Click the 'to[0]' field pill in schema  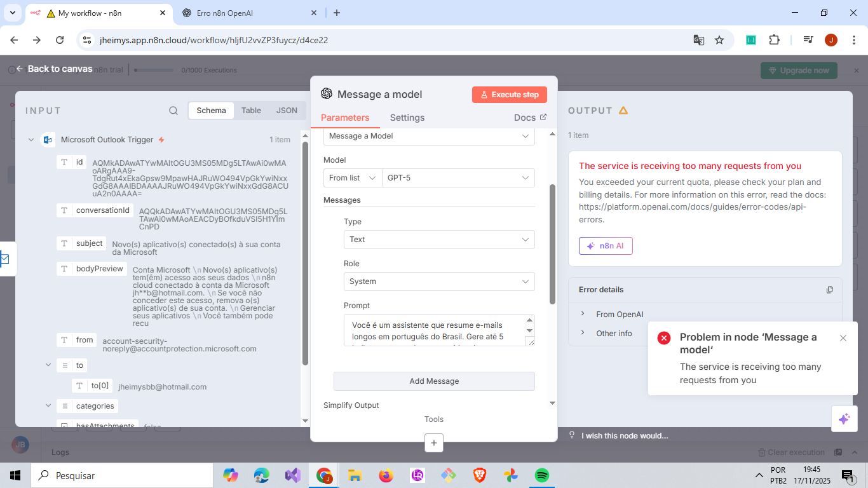tap(92, 386)
